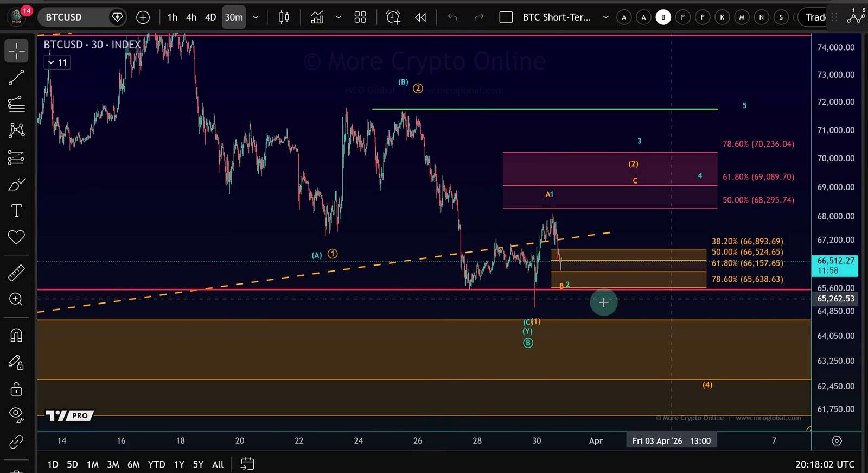This screenshot has height=473, width=868.
Task: Click the BTCUSD · 30 · INDEX legend title
Action: coord(92,45)
